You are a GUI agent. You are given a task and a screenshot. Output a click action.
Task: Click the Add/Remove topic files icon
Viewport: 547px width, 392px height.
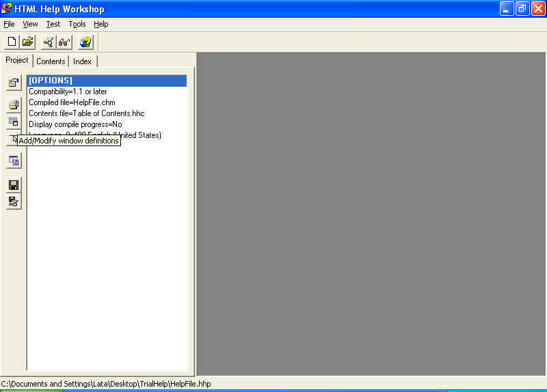[x=14, y=104]
